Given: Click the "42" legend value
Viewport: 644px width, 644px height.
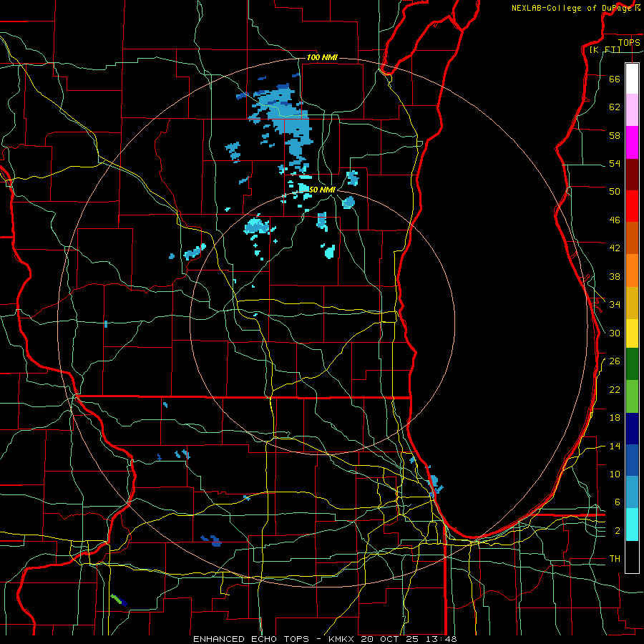Looking at the screenshot, I should click(615, 248).
